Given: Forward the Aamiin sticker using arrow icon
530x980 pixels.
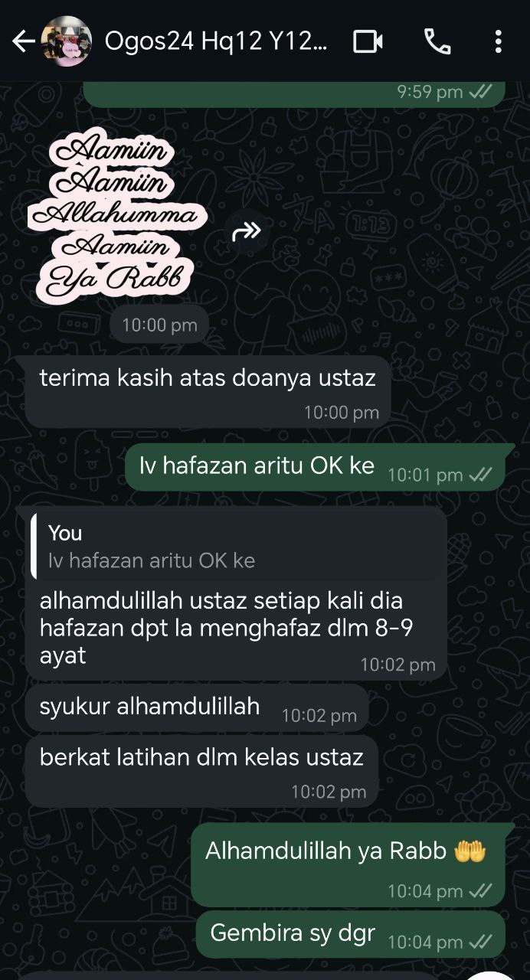Looking at the screenshot, I should (247, 230).
